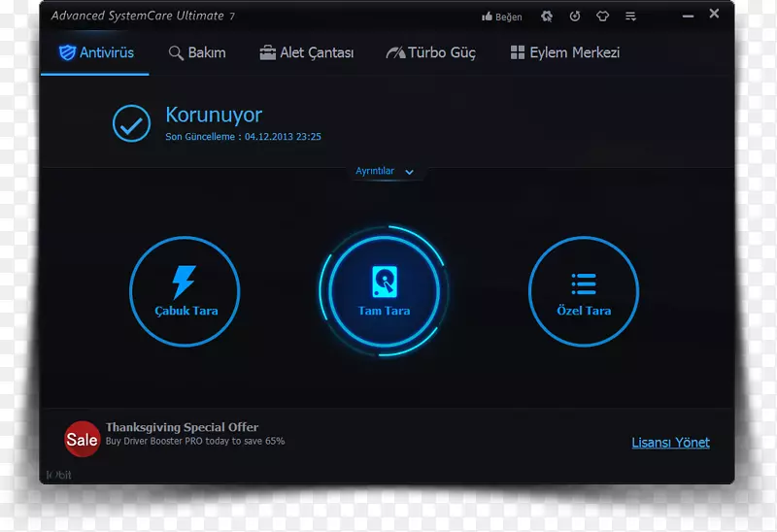Click the restore/rescue clock icon in title bar
777x532 pixels.
[575, 17]
